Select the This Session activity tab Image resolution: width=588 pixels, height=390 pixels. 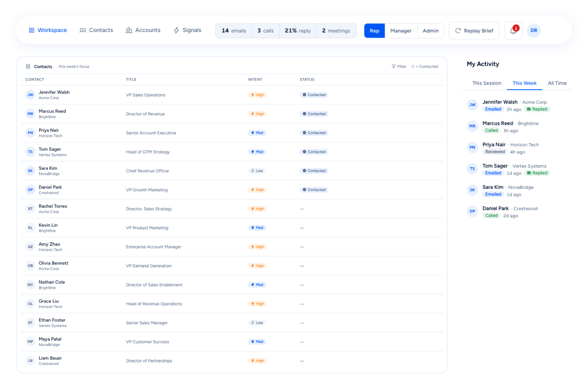coord(486,83)
